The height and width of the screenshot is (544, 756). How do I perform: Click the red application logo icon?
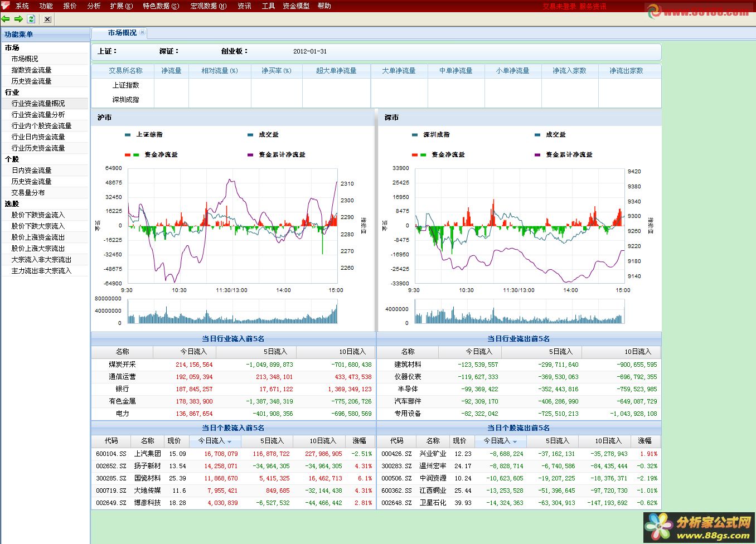click(x=5, y=6)
